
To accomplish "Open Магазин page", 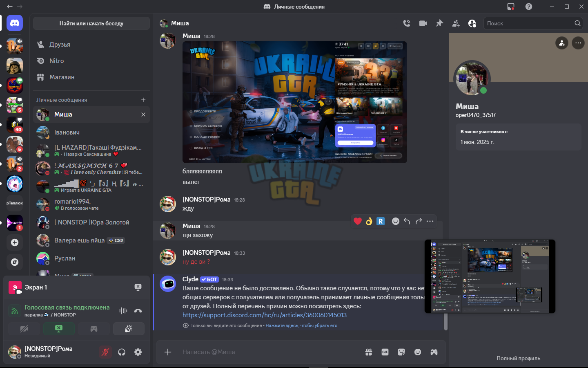I will [91, 77].
